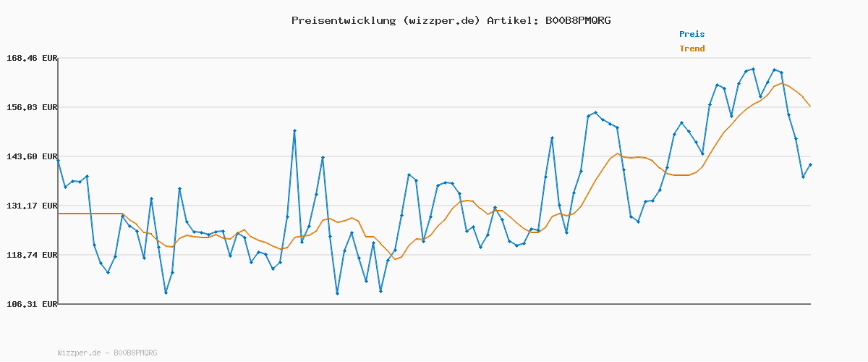Click the blue Preis legend label

(x=692, y=34)
